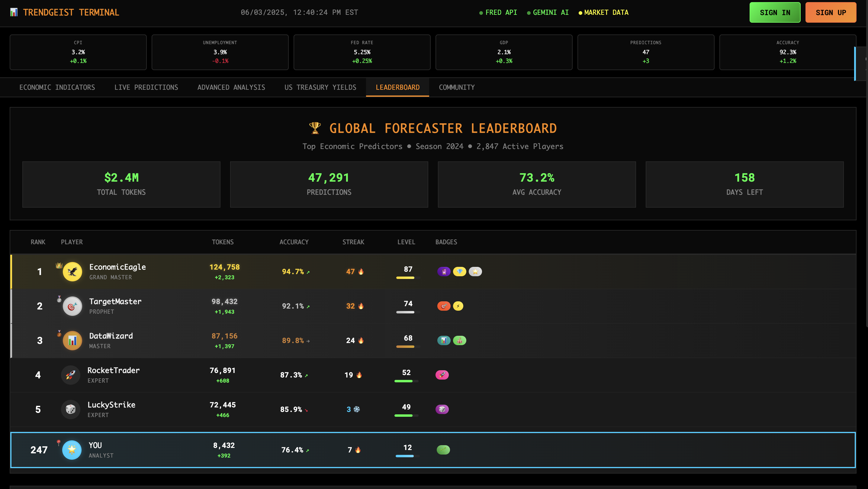Click the Tokens column header
The height and width of the screenshot is (489, 868).
coord(223,242)
